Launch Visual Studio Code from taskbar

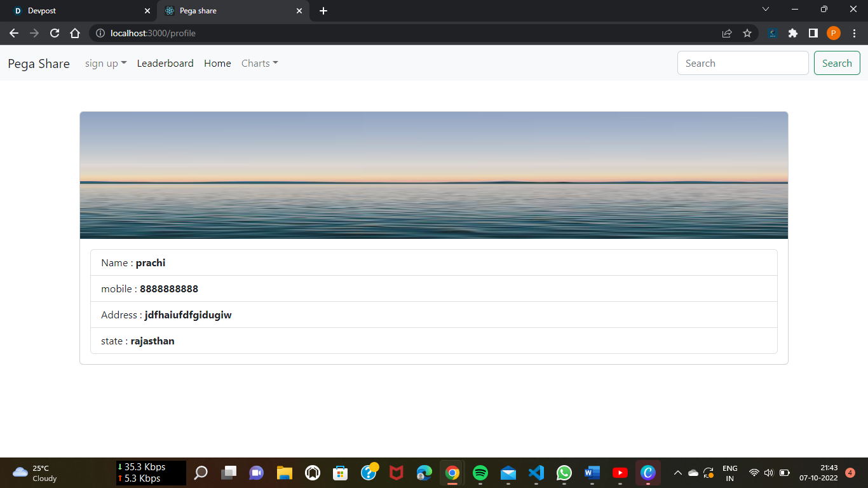(536, 473)
